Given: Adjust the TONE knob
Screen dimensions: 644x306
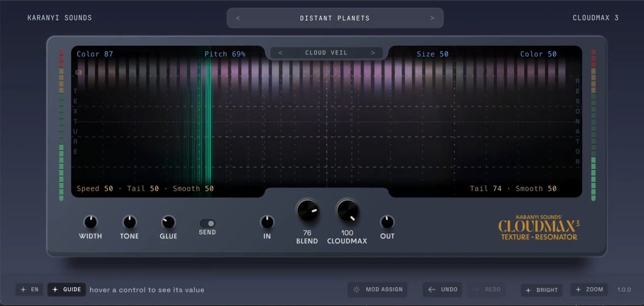Looking at the screenshot, I should pos(129,222).
